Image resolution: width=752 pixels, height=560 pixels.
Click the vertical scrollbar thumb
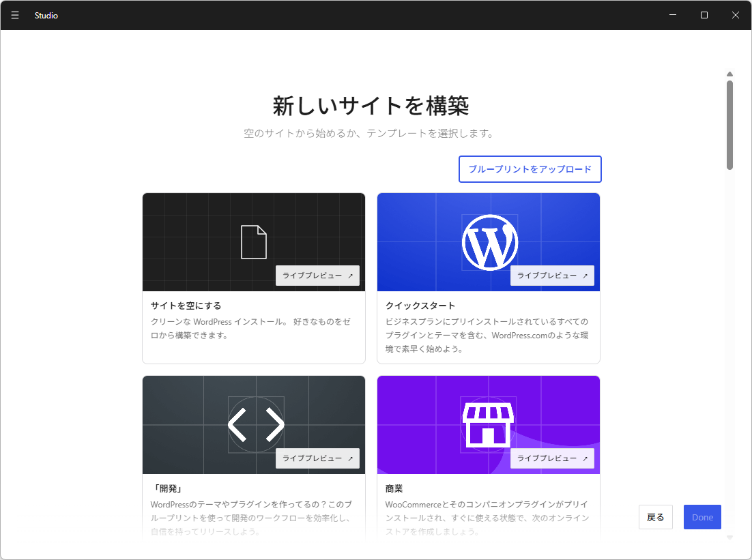coord(729,125)
